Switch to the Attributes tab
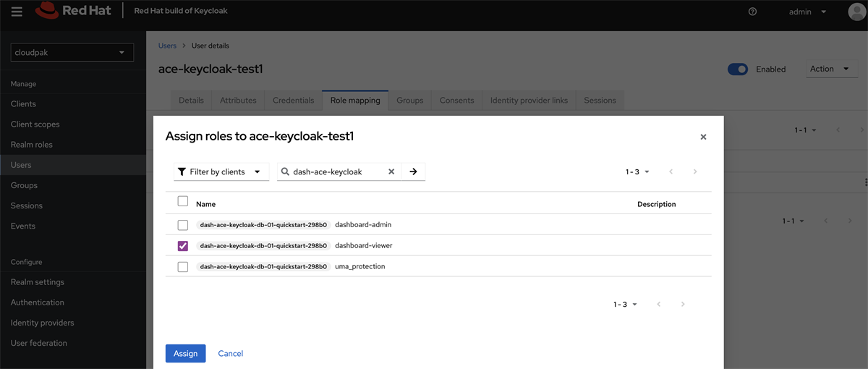This screenshot has height=369, width=868. [238, 101]
